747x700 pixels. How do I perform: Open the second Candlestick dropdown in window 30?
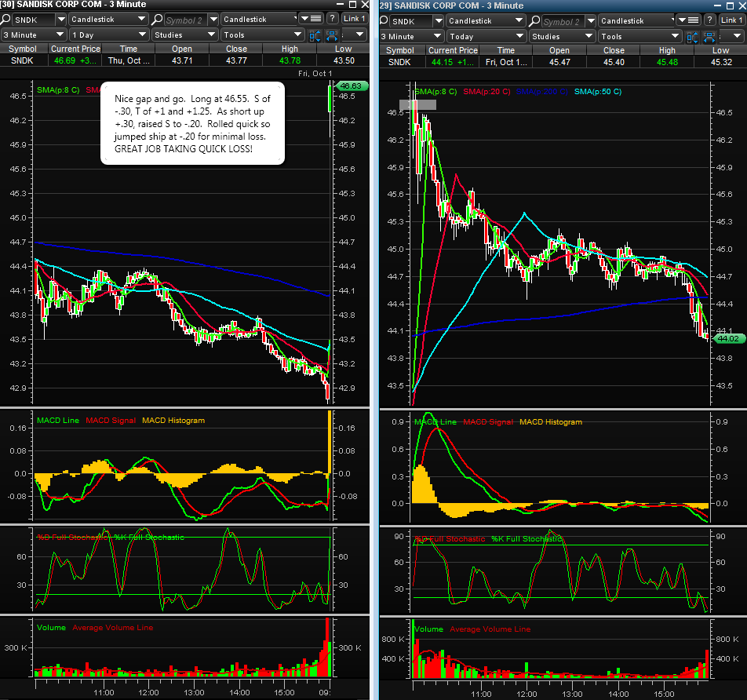260,20
